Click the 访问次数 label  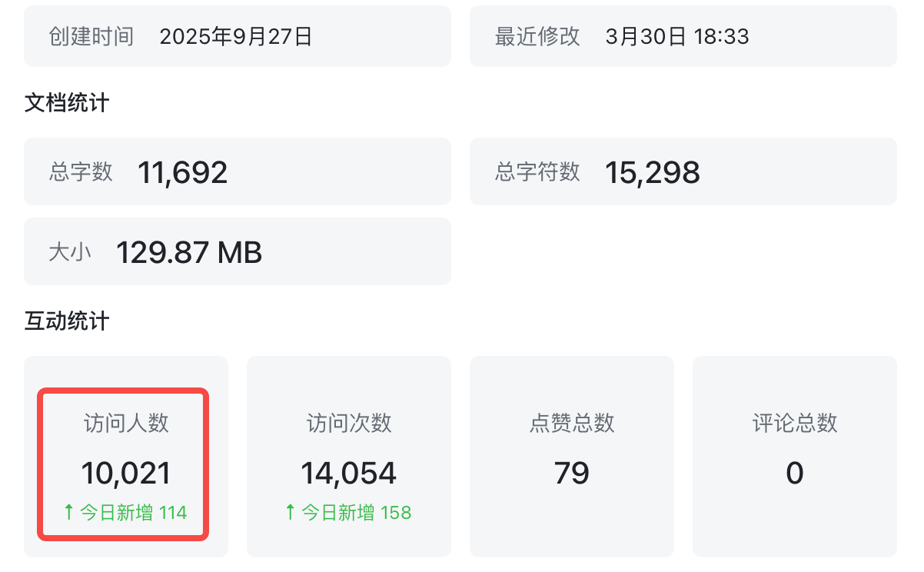click(x=349, y=423)
